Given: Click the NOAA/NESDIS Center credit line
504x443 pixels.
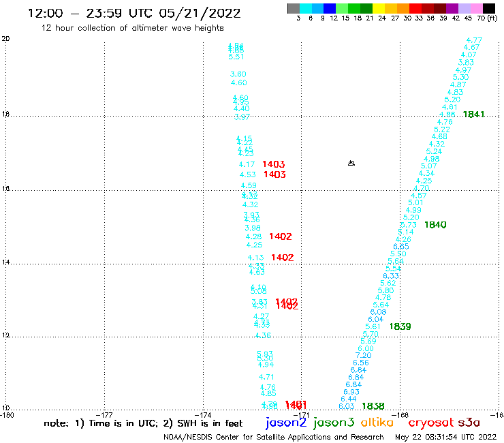Looking at the screenshot, I should click(274, 437).
